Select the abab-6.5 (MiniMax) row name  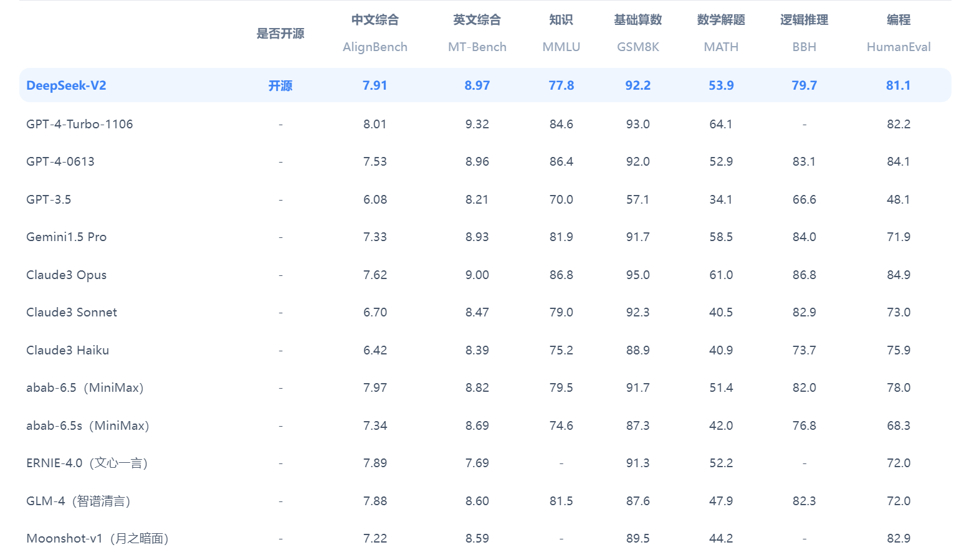pyautogui.click(x=85, y=387)
